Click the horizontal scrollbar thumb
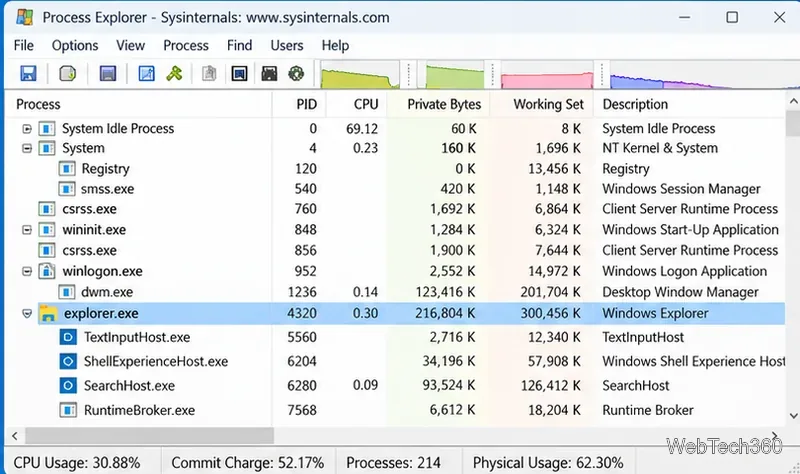This screenshot has width=800, height=474. point(149,436)
